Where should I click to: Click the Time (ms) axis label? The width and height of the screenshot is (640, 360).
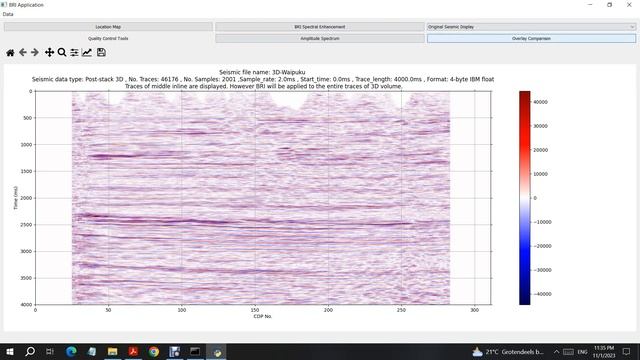click(x=16, y=198)
